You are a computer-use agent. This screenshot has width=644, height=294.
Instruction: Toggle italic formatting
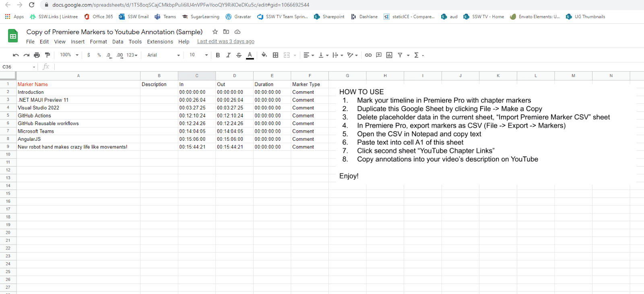[x=228, y=55]
